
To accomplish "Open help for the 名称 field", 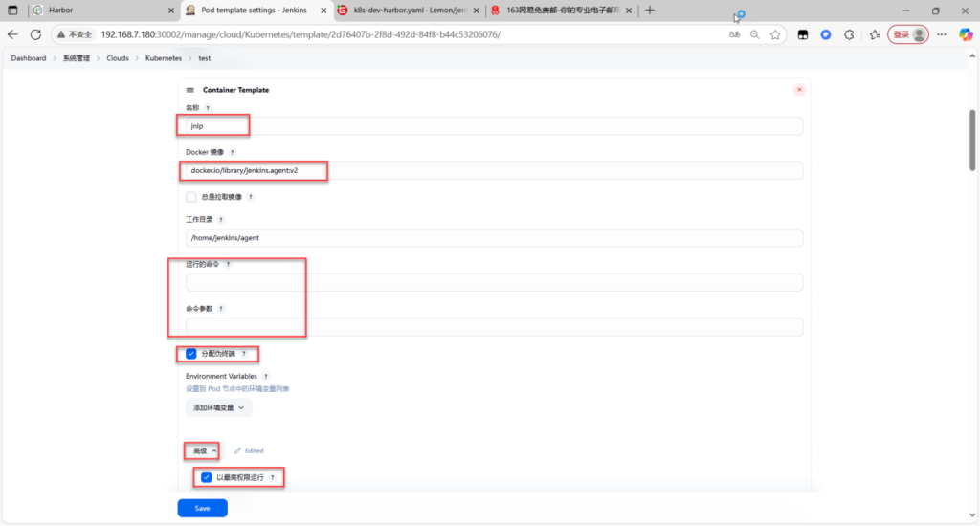I will 208,108.
